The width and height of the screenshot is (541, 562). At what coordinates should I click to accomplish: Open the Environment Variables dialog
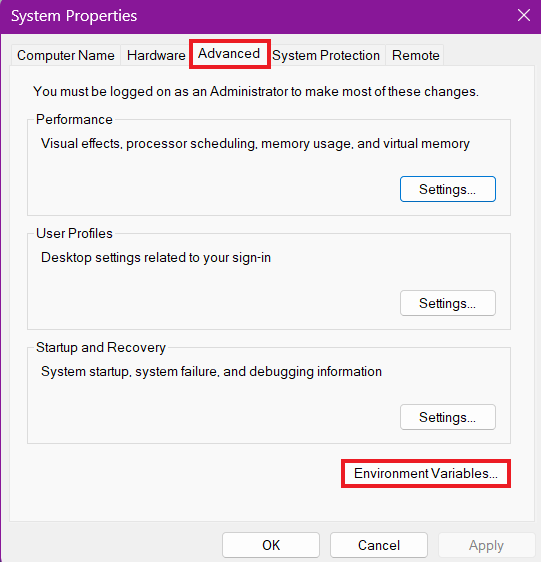pyautogui.click(x=426, y=473)
